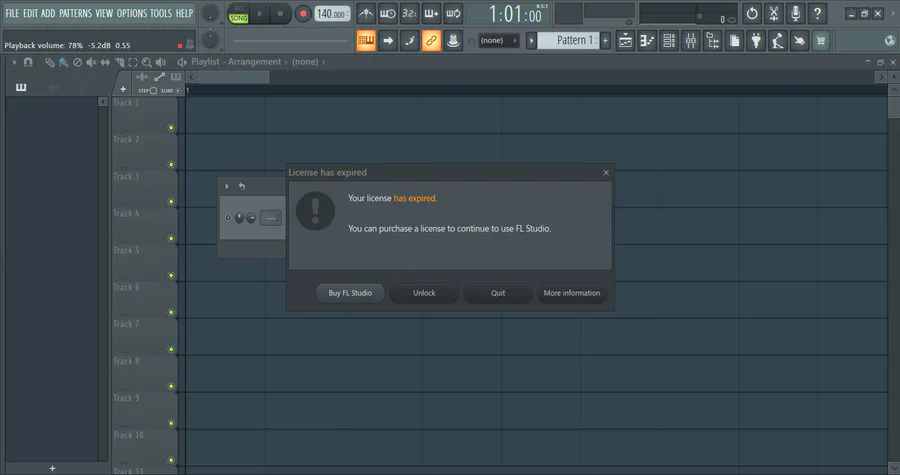Image resolution: width=900 pixels, height=475 pixels.
Task: Adjust the main volume knob
Action: 211,13
